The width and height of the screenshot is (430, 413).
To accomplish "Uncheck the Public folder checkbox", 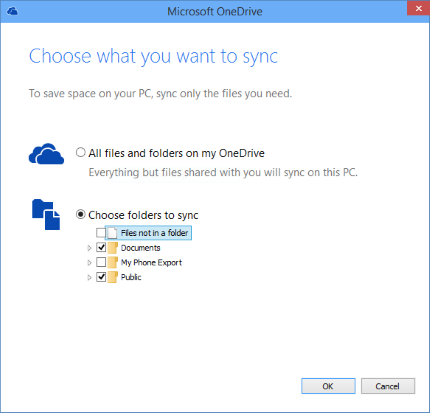I will coord(101,277).
